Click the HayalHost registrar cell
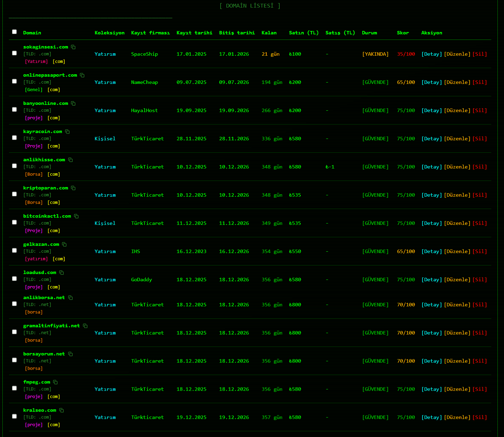 click(x=144, y=110)
